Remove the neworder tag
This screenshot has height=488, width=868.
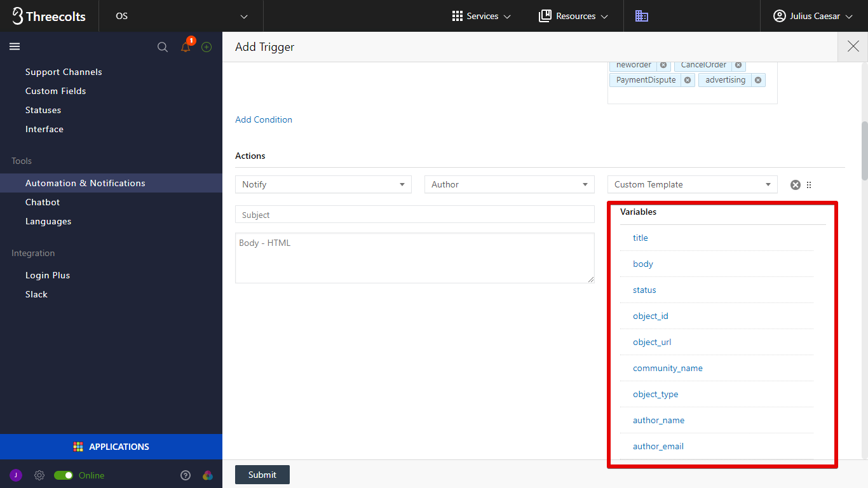pyautogui.click(x=663, y=65)
